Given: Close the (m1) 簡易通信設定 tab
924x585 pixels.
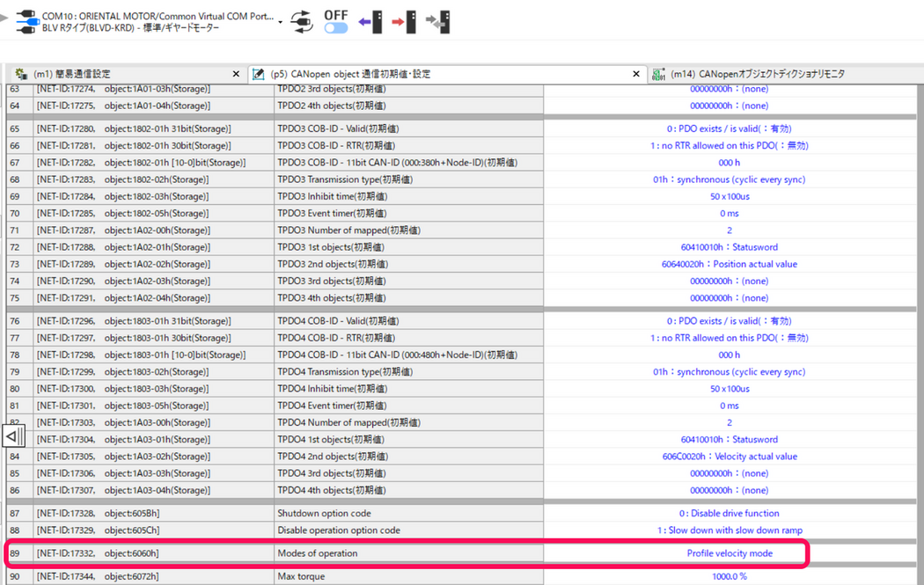Looking at the screenshot, I should click(235, 74).
